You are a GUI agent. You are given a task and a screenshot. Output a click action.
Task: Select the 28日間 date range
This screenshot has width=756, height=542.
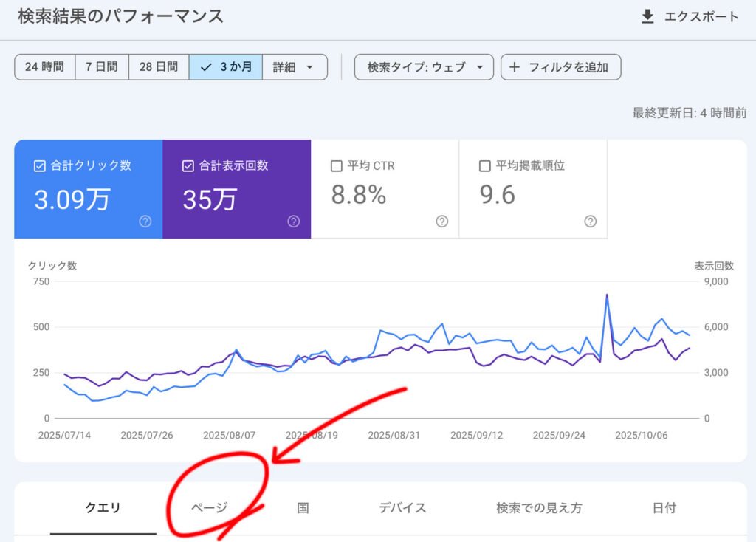(158, 66)
